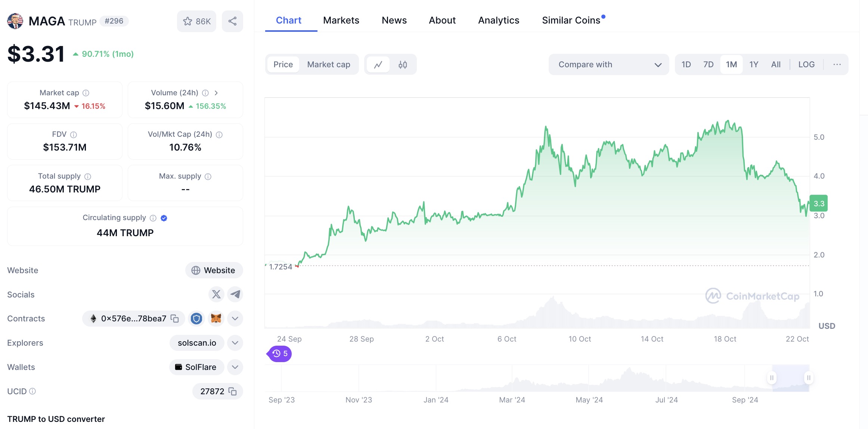
Task: Set chart range to 1M
Action: click(x=731, y=65)
